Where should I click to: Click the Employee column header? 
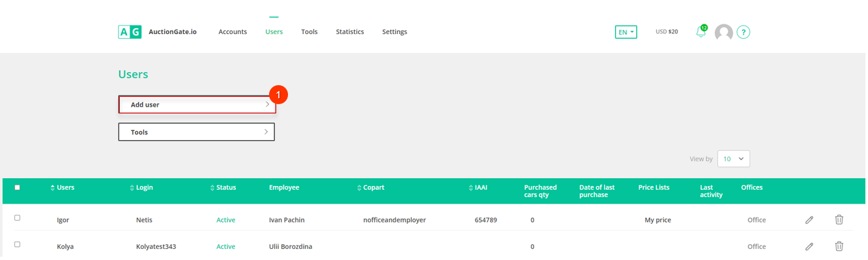pyautogui.click(x=284, y=187)
